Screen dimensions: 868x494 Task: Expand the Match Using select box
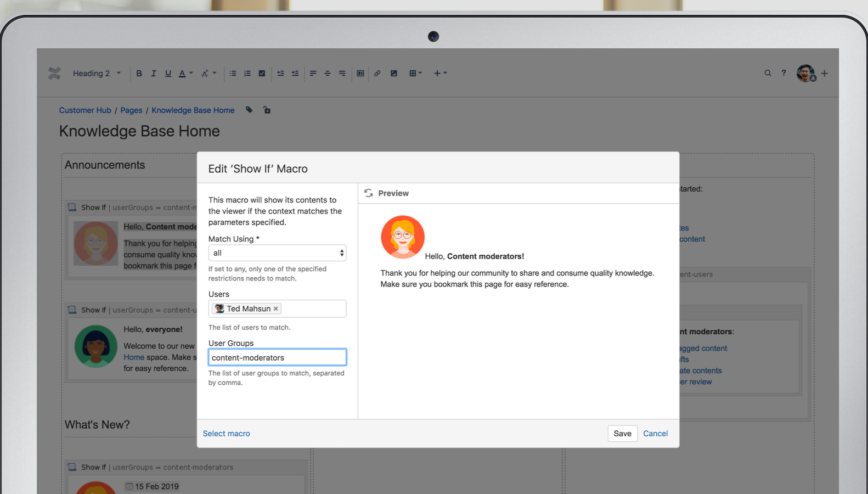point(277,253)
